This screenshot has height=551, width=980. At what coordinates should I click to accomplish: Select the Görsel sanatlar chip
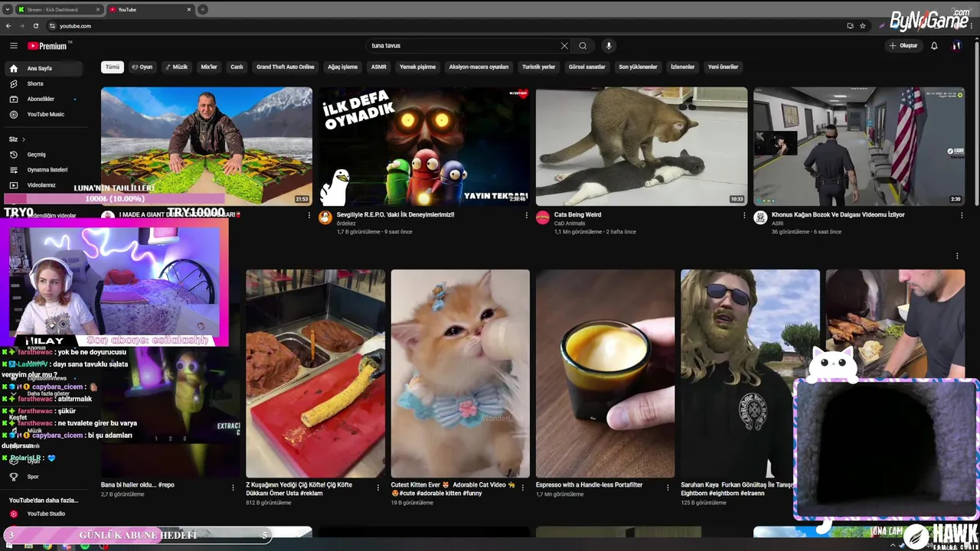586,67
